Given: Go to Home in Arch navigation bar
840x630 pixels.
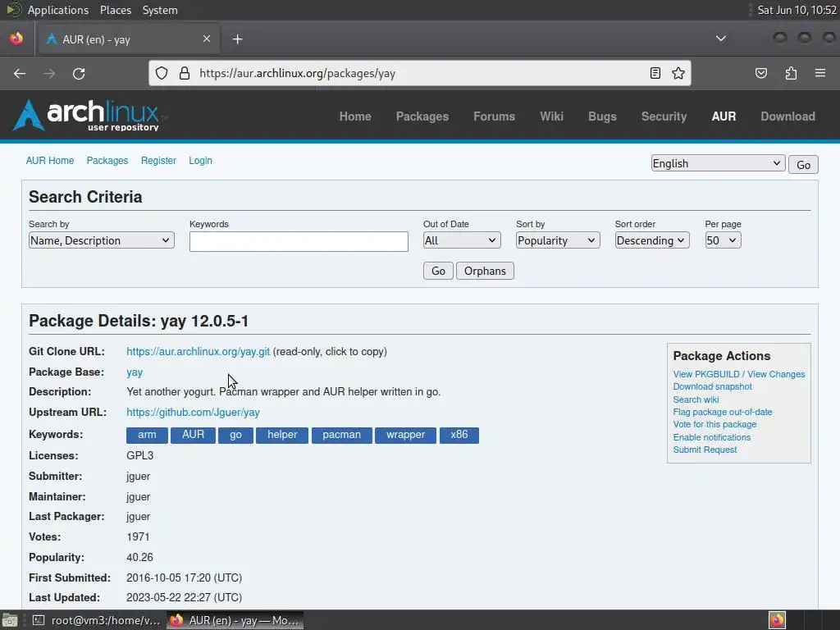Looking at the screenshot, I should 355,116.
